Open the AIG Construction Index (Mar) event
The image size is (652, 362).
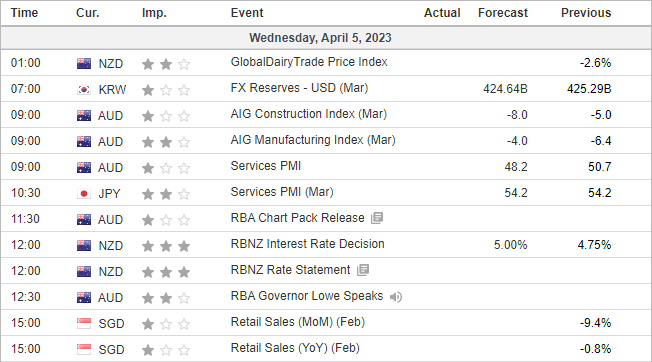tap(309, 114)
